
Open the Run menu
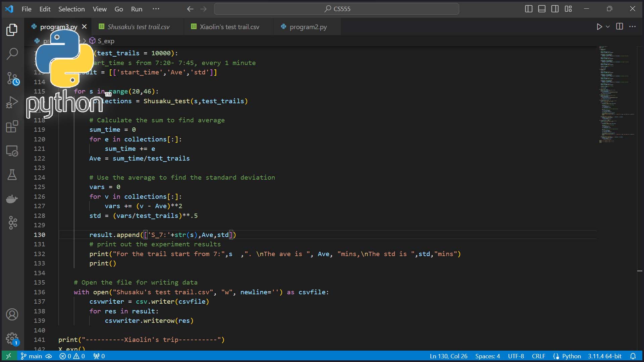(137, 9)
